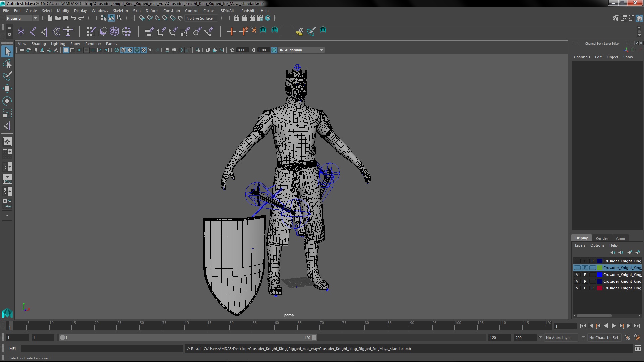The width and height of the screenshot is (644, 362).
Task: Activate the Lasso select tool
Action: (7, 64)
